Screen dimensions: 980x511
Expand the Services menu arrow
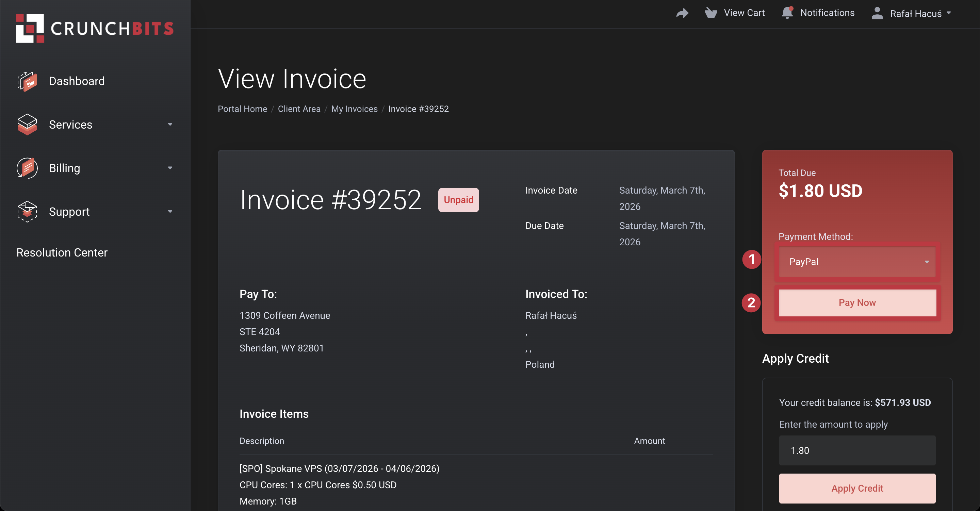170,125
